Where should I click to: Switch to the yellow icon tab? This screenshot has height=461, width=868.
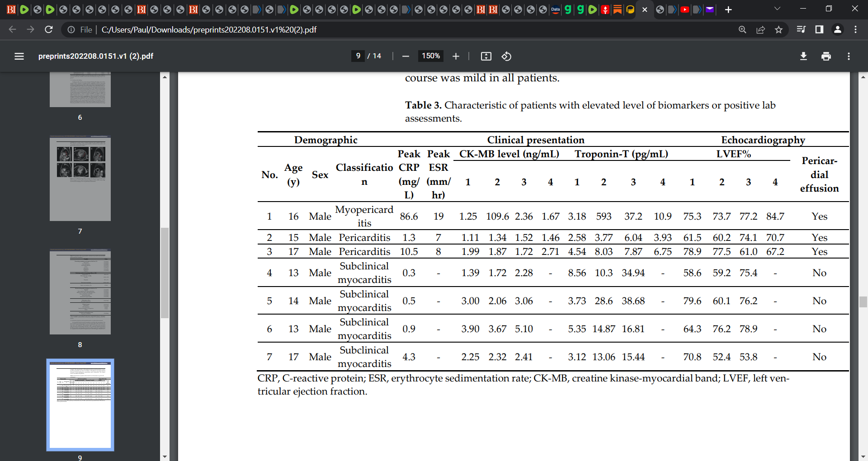(630, 9)
